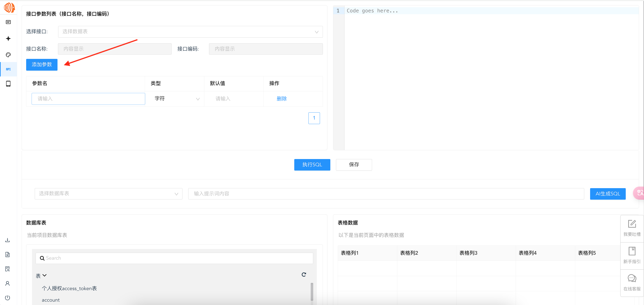Open the mobile device preview icon

(8, 83)
